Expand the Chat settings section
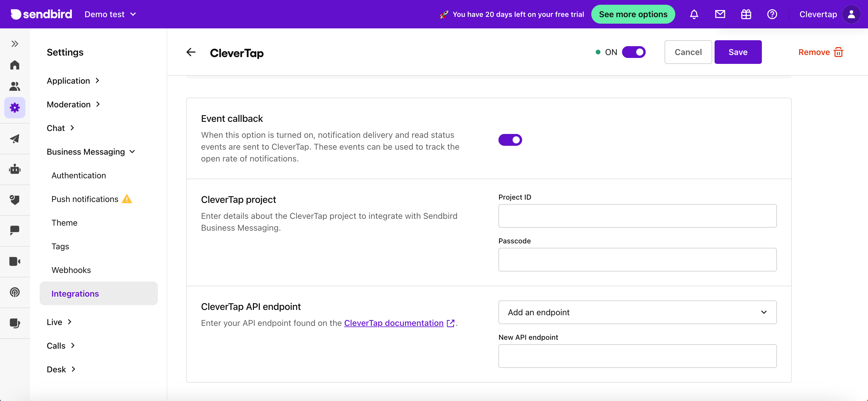The width and height of the screenshot is (868, 401). [61, 128]
